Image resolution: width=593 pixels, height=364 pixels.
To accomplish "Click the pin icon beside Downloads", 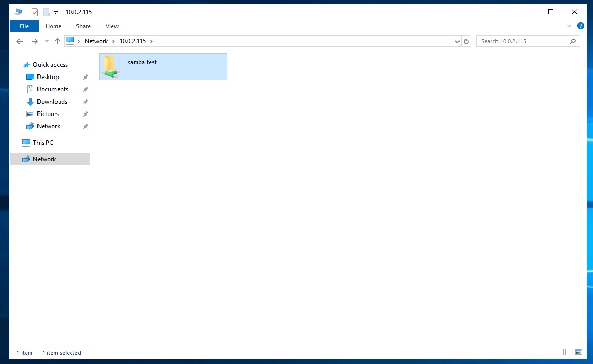I will (85, 102).
